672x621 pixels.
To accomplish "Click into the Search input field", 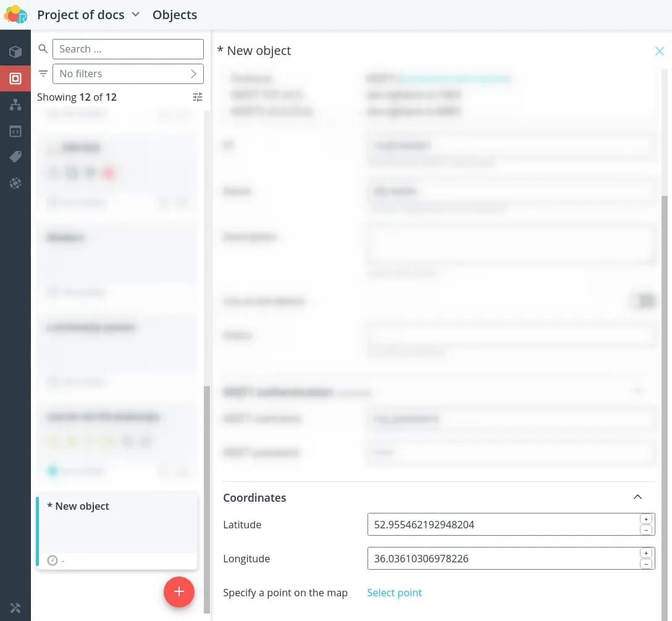I will [x=128, y=49].
